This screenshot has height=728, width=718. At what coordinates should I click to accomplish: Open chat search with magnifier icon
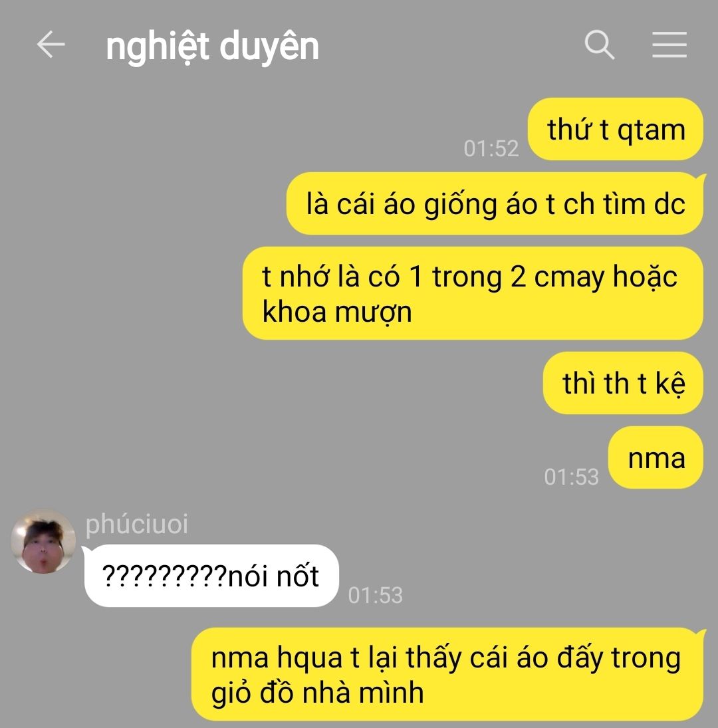click(599, 45)
